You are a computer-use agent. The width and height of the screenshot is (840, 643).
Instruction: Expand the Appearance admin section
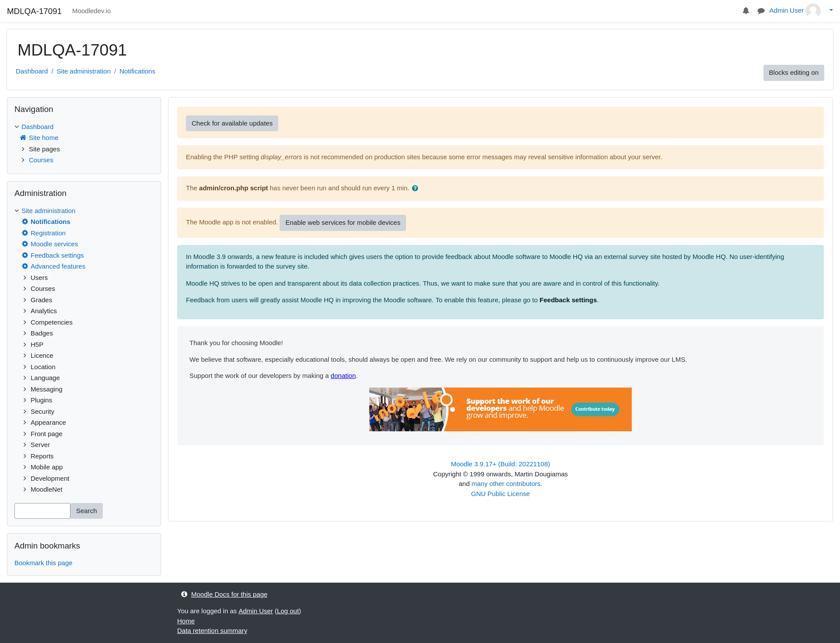pyautogui.click(x=25, y=423)
